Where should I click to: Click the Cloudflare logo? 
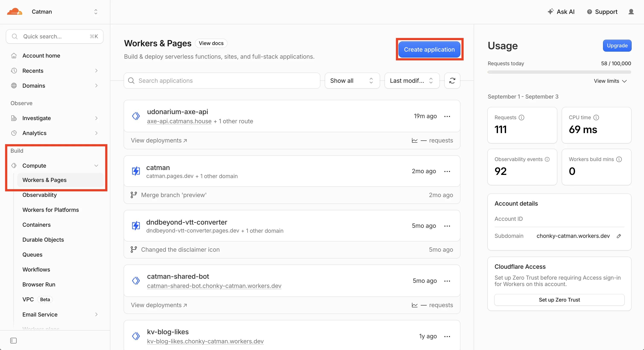pos(15,12)
